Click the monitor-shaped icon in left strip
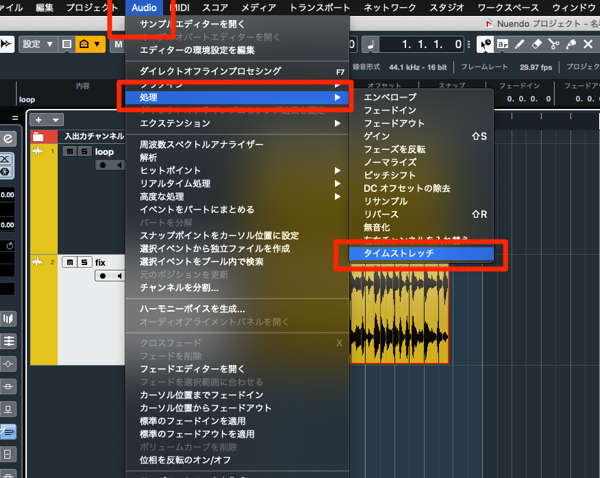Image resolution: width=600 pixels, height=478 pixels. (8, 409)
